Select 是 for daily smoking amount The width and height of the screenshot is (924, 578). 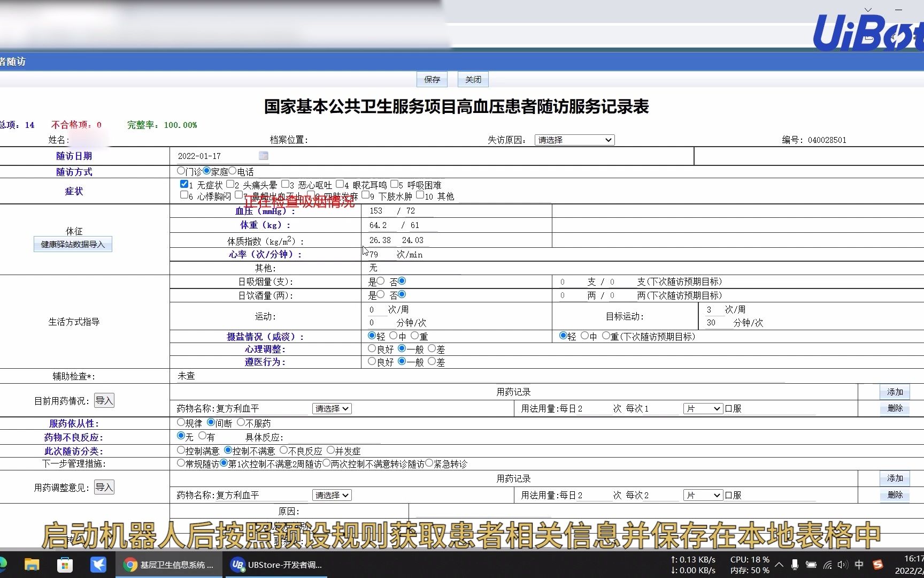380,281
